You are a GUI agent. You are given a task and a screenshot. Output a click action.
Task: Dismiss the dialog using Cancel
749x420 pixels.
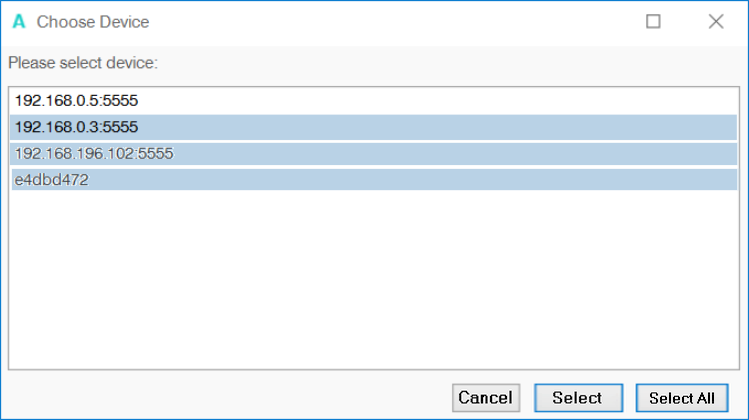tap(485, 397)
